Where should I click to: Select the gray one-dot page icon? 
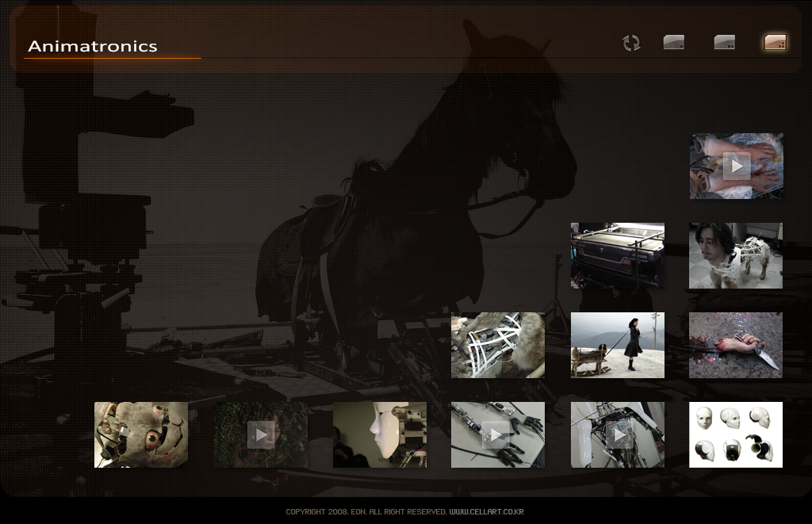coord(674,42)
